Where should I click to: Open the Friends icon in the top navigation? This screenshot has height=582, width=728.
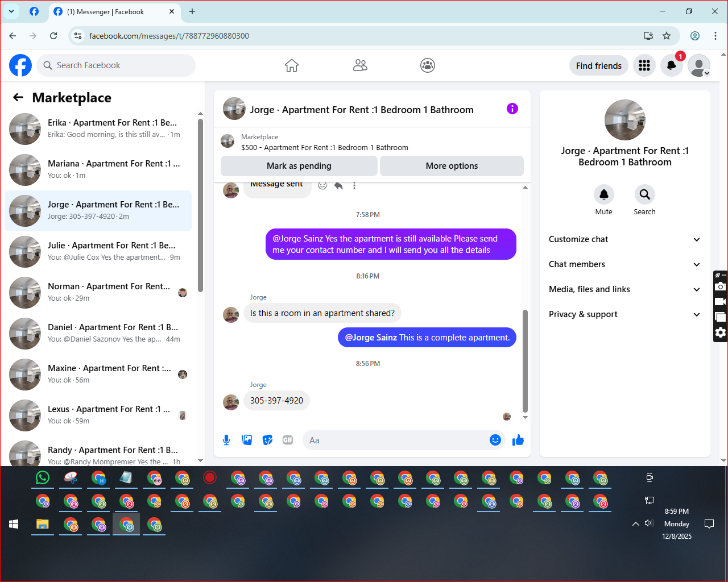[360, 65]
